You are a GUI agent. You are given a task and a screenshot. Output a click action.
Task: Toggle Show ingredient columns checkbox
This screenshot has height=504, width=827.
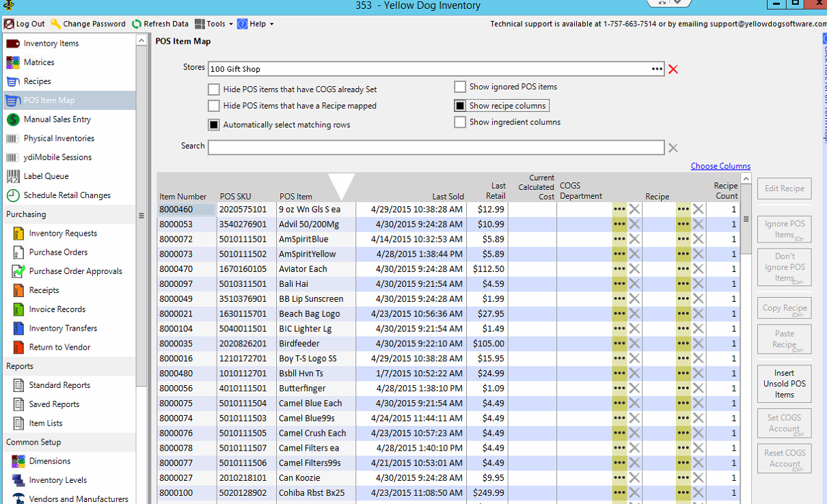(x=460, y=122)
